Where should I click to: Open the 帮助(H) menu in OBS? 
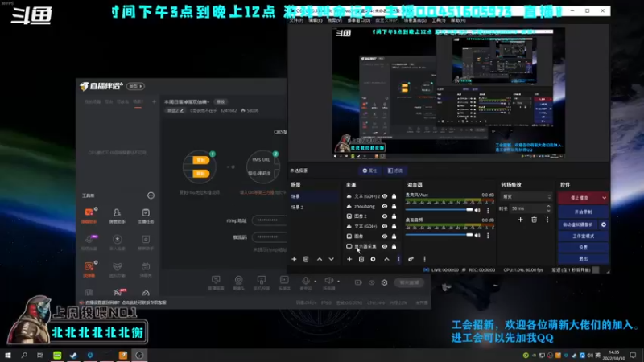[458, 20]
